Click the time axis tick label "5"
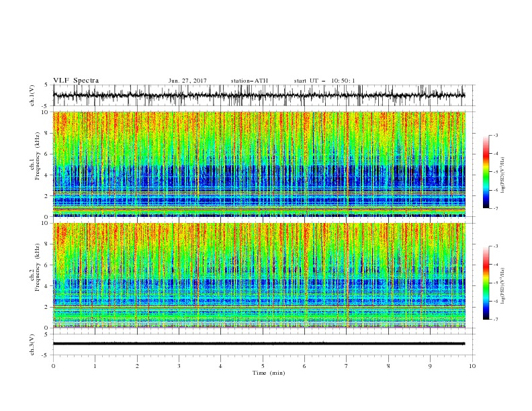 (x=263, y=366)
